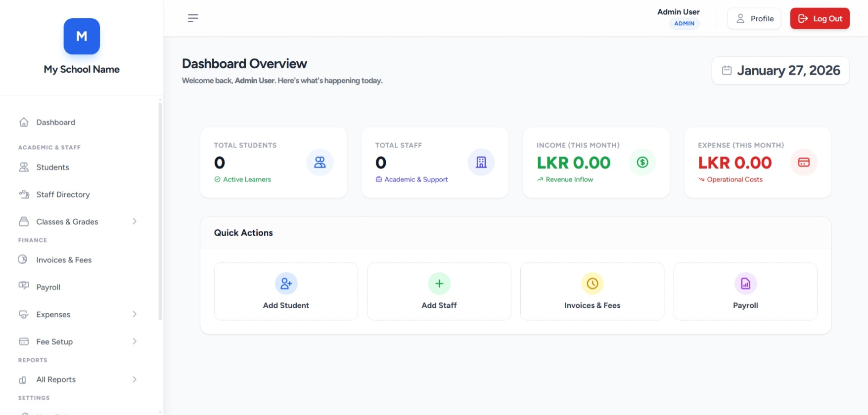Click the Add Student person-plus icon
The image size is (868, 415).
point(286,284)
